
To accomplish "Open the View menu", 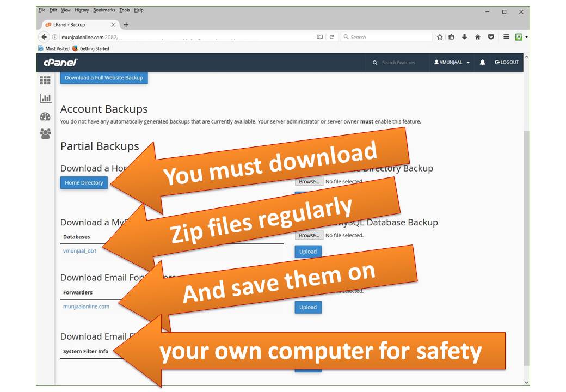I will [x=66, y=10].
